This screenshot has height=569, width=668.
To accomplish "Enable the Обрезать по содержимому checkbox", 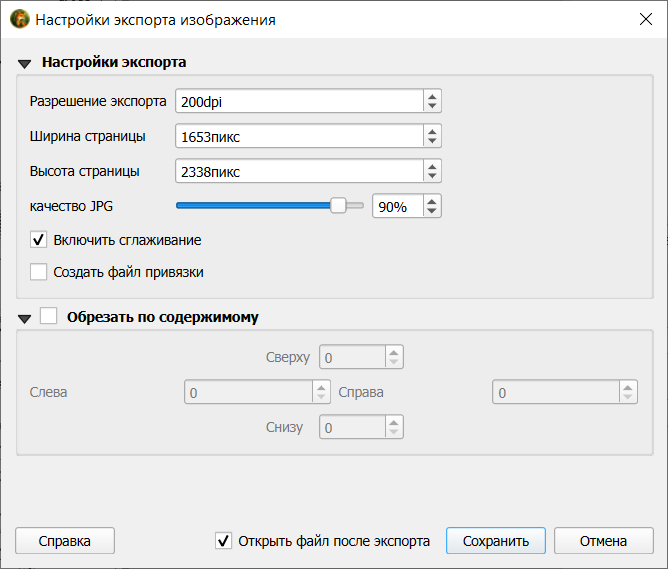I will tap(49, 316).
